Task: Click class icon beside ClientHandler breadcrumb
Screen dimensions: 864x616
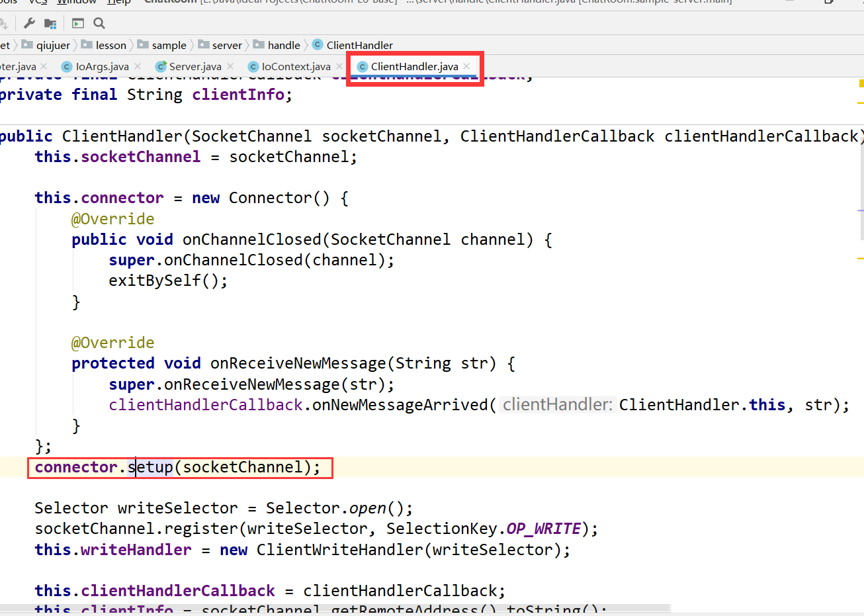Action: coord(318,44)
